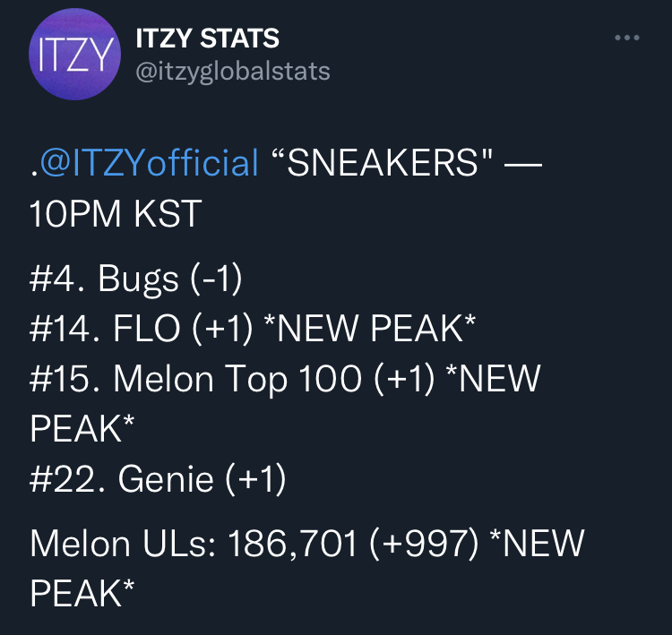
Task: Select the Melon ULs label text
Action: (x=123, y=544)
